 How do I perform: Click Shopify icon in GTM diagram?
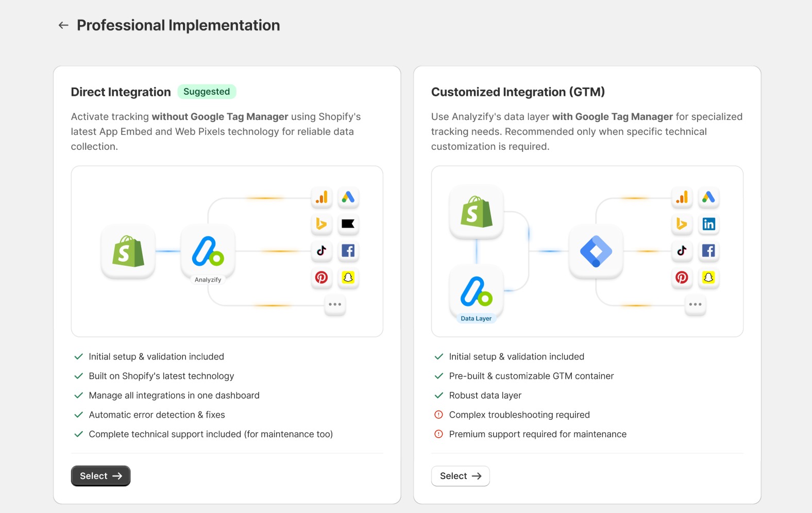click(477, 212)
